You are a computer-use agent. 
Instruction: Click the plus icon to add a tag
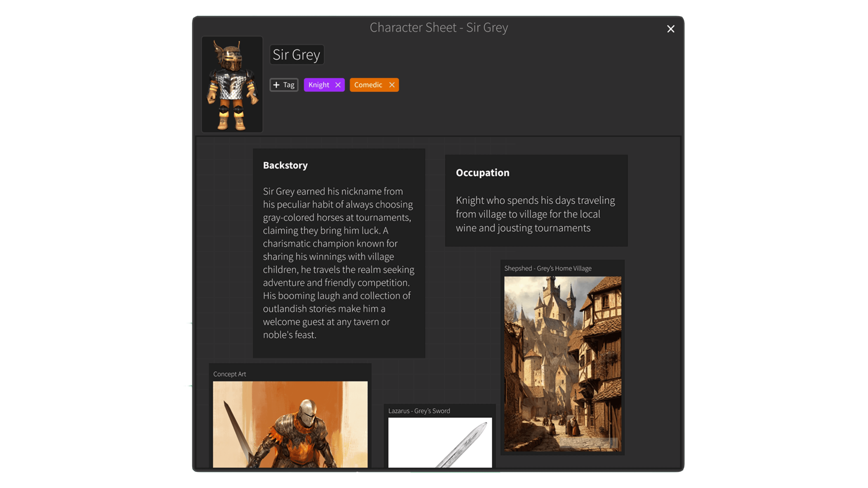point(276,85)
